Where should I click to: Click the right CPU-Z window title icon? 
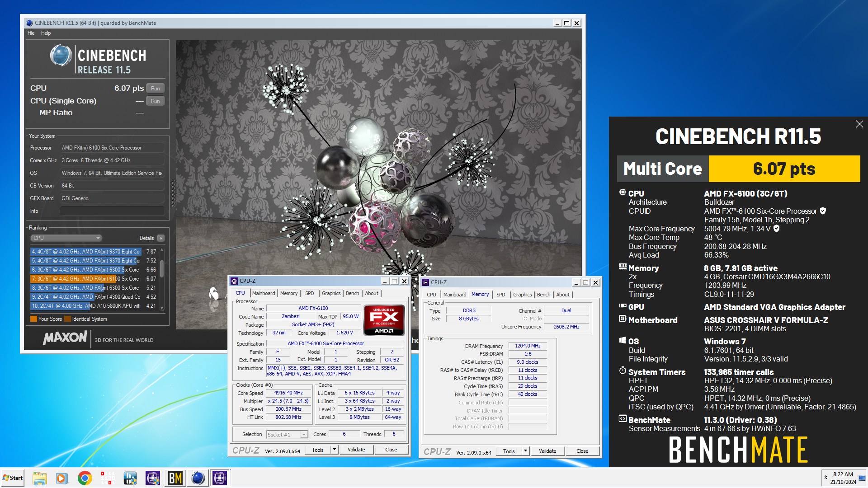(x=425, y=282)
